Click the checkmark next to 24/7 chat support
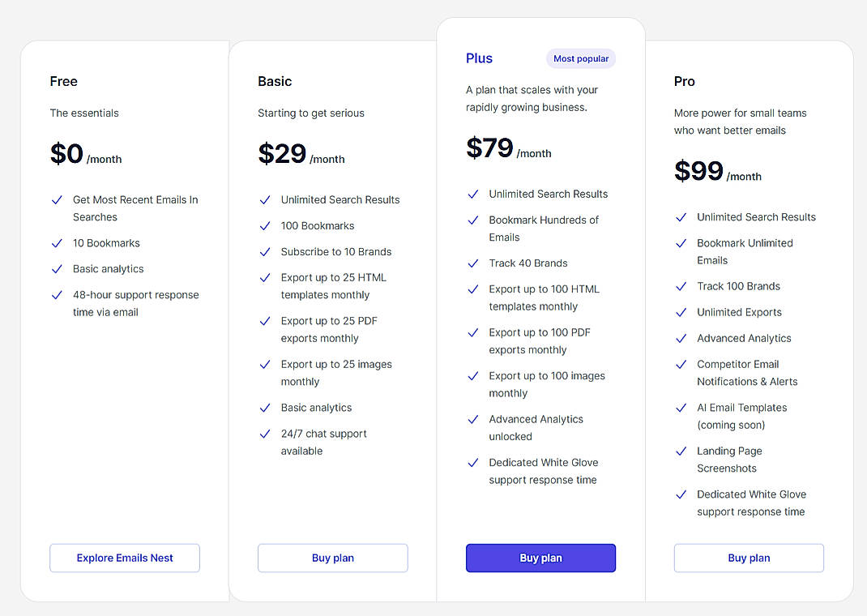The width and height of the screenshot is (867, 616). pyautogui.click(x=265, y=434)
